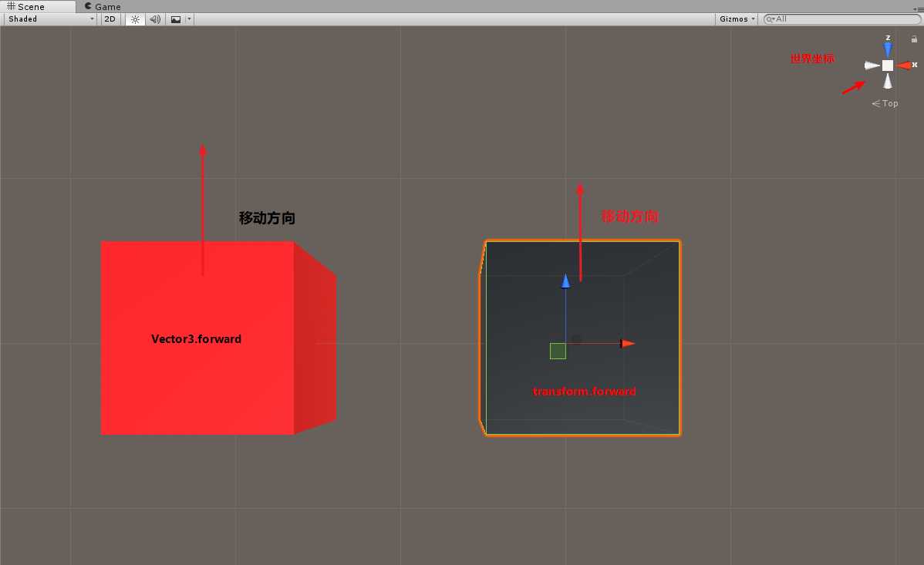Expand the effects dropdown arrow
Viewport: 924px width, 565px height.
[189, 19]
